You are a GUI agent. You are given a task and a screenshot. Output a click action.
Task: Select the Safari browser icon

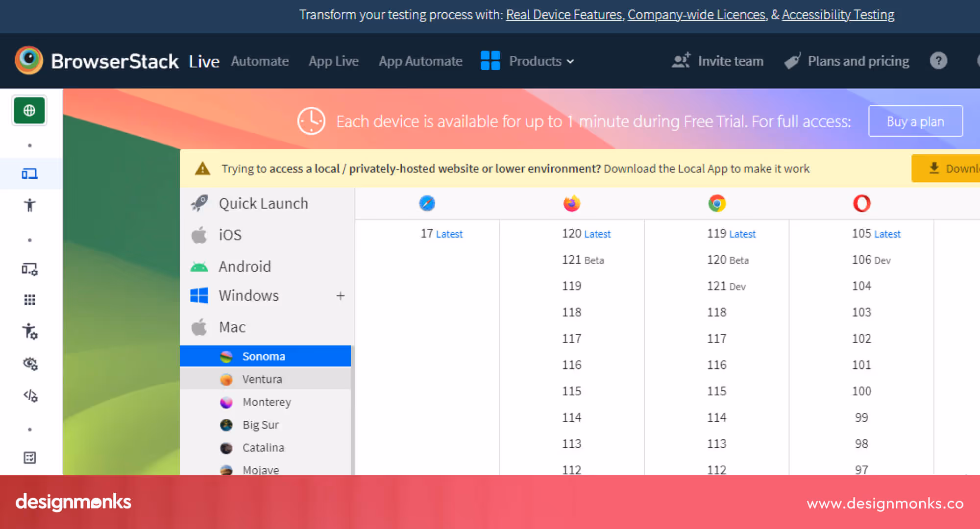[x=427, y=203]
